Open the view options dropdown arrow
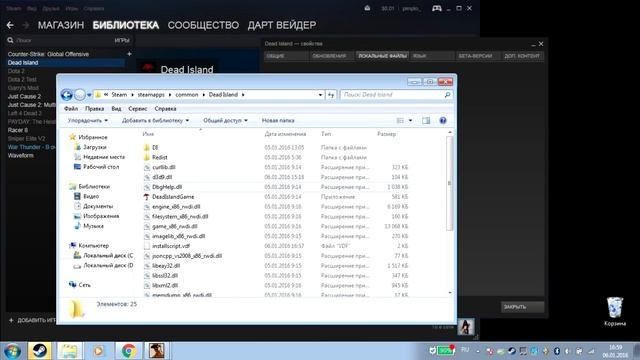The width and height of the screenshot is (640, 360). 410,120
